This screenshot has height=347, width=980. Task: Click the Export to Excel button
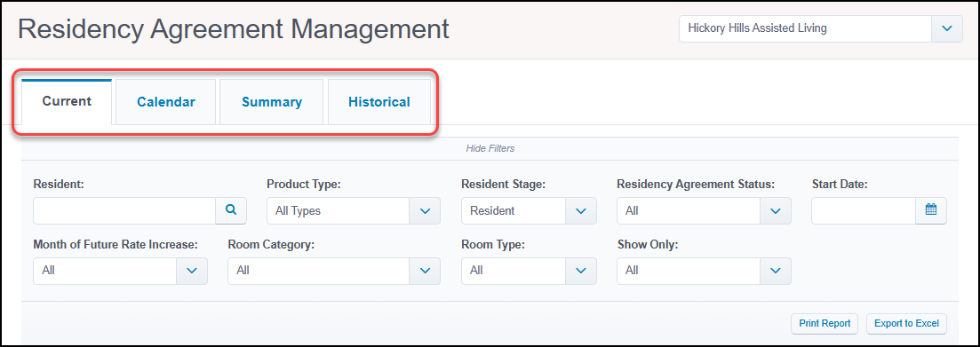[x=906, y=323]
